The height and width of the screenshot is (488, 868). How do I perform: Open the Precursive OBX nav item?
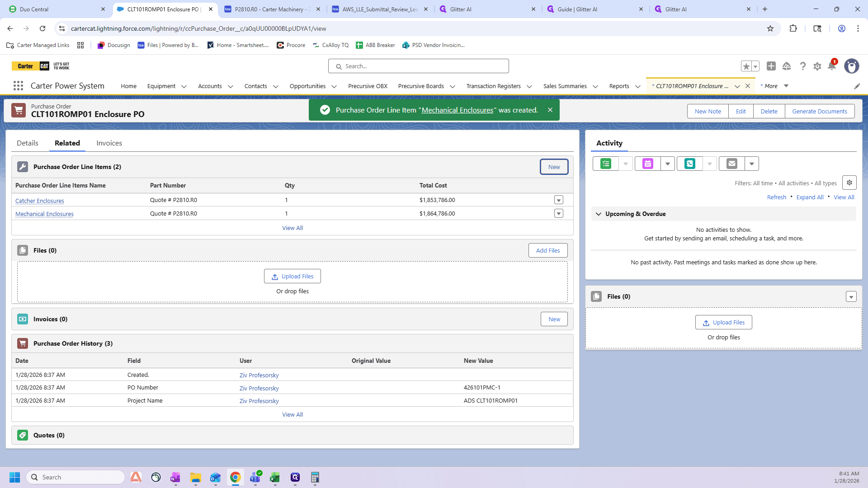[368, 86]
